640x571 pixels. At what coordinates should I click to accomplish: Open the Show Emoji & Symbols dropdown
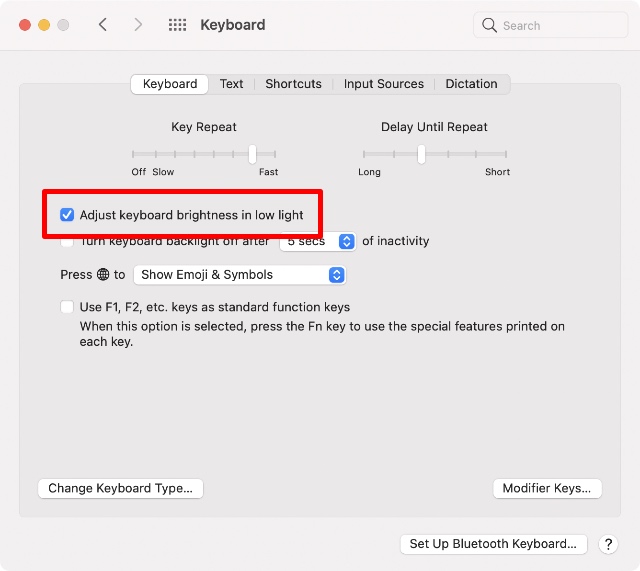point(240,274)
